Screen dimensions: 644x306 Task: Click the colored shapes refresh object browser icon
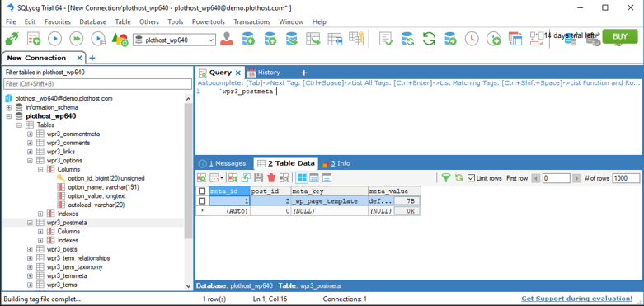(x=120, y=40)
